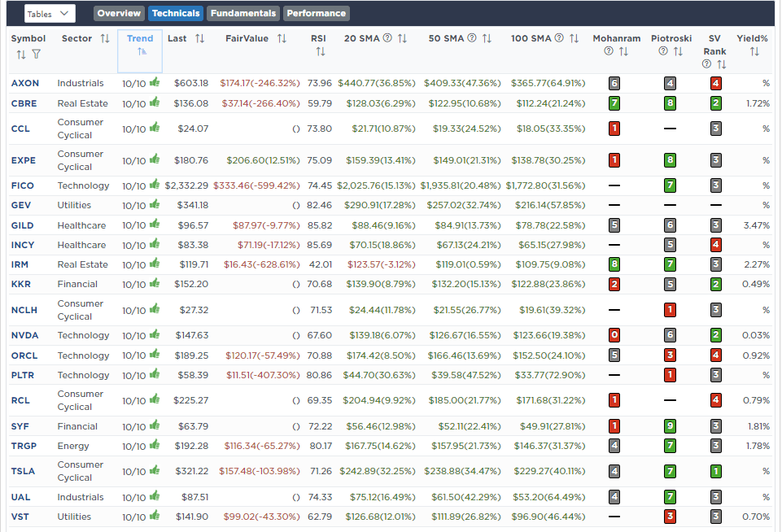Click INCY RSI value 85.69
782x532 pixels.
(319, 245)
